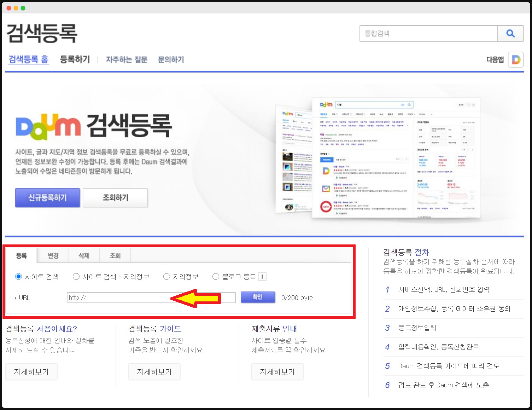Click the 다음앱 link text
Screen dimensions: 532x410
click(x=495, y=60)
